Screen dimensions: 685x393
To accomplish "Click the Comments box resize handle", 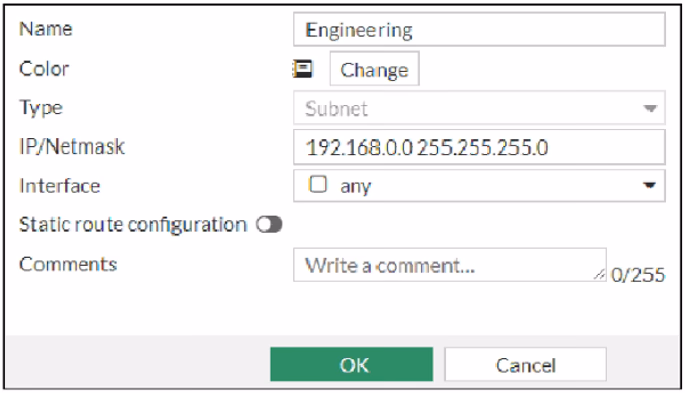I will click(599, 274).
